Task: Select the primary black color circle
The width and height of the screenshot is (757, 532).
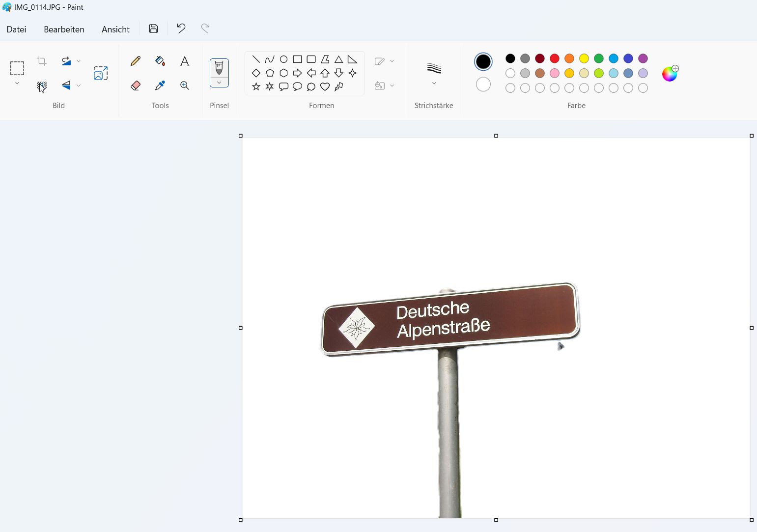Action: pyautogui.click(x=483, y=61)
